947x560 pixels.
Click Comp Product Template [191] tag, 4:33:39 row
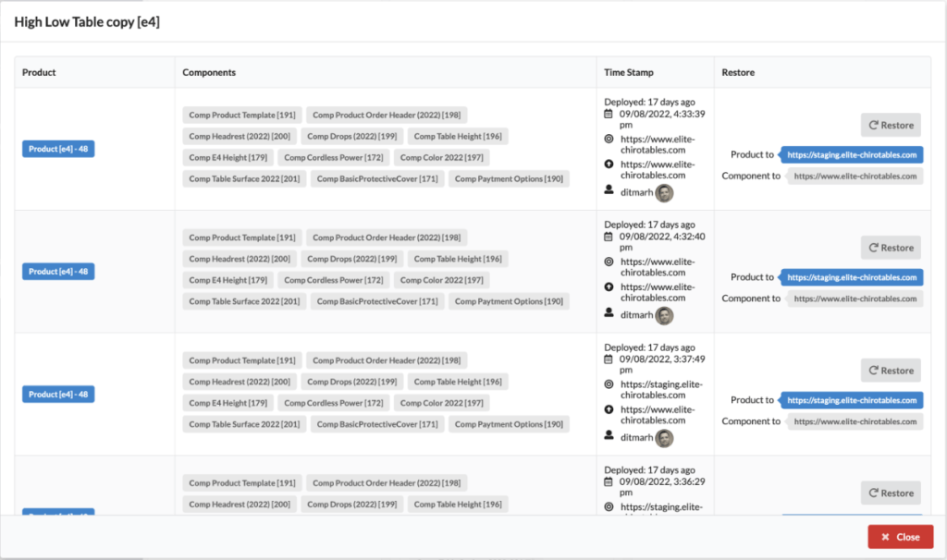(x=242, y=116)
